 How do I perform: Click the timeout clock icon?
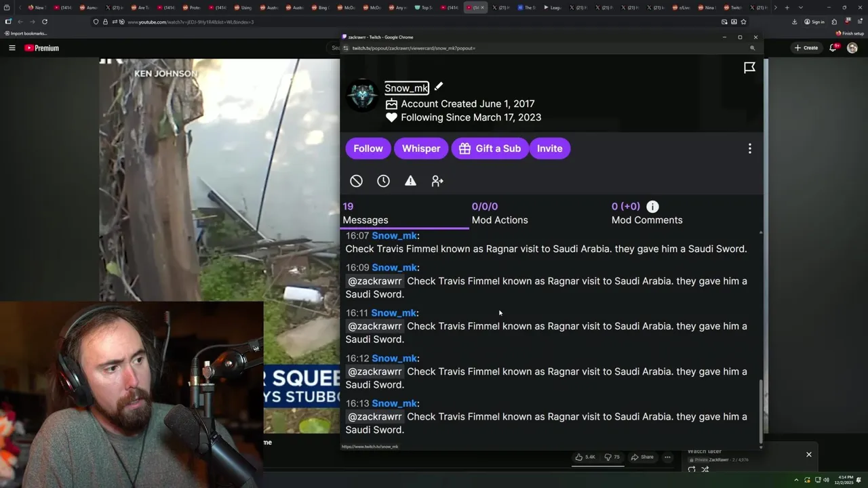[x=383, y=181]
